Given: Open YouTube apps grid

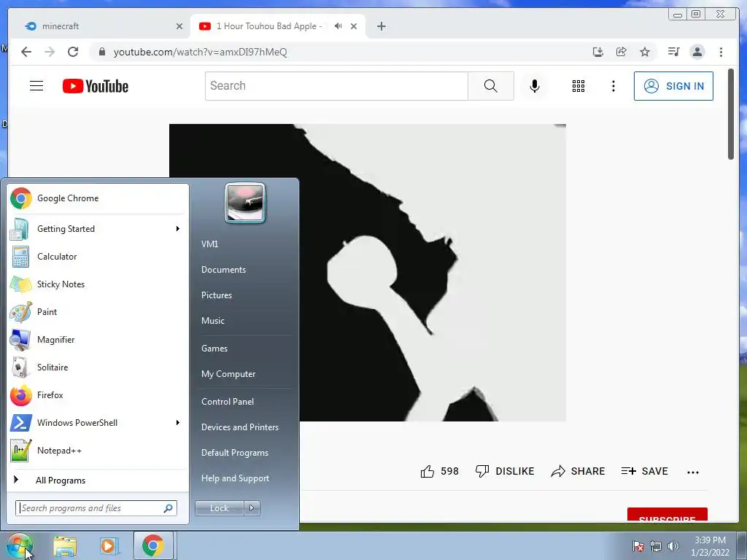Looking at the screenshot, I should coord(578,86).
